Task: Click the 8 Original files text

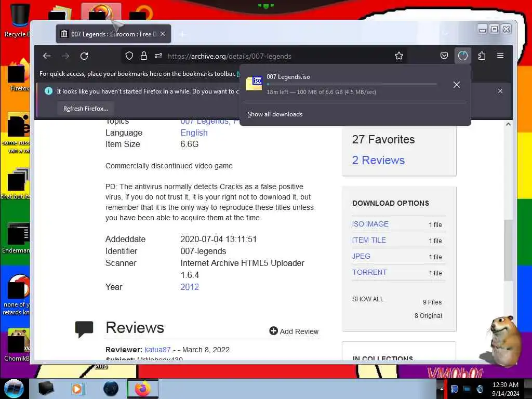Action: tap(428, 315)
